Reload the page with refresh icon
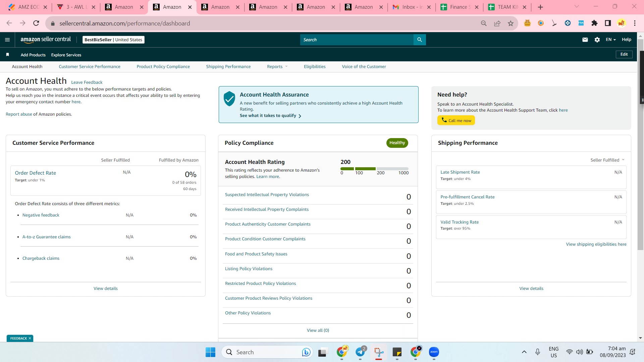 (x=36, y=23)
